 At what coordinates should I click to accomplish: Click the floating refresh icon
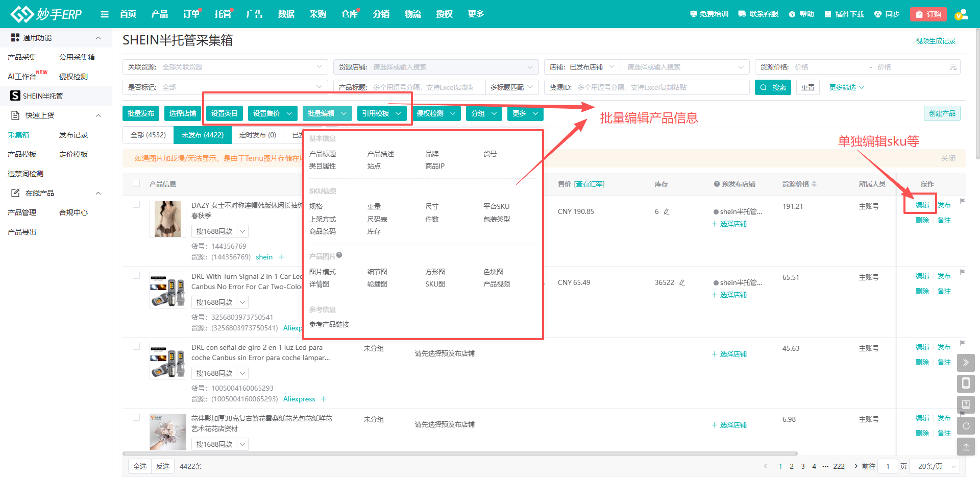pos(966,425)
